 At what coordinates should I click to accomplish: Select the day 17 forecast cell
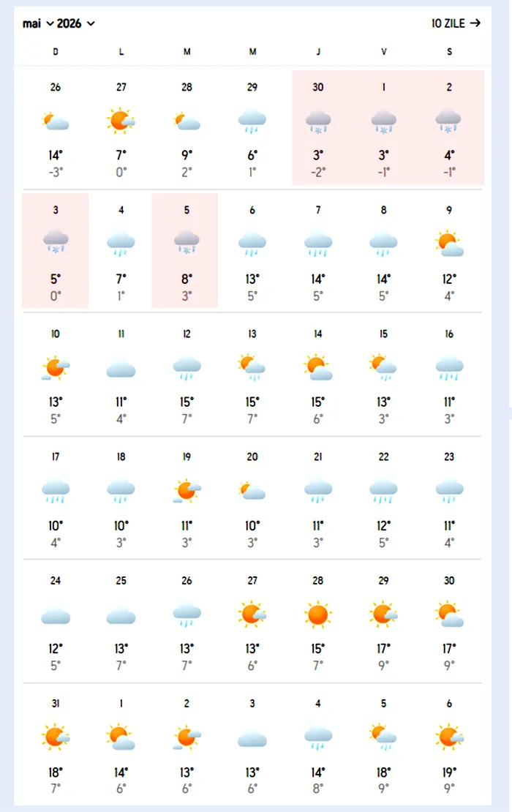[x=56, y=497]
